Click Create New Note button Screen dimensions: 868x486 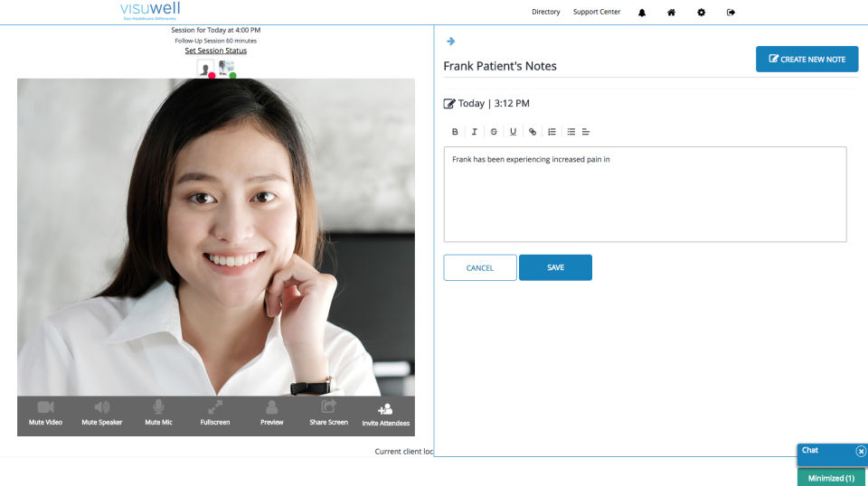(x=807, y=59)
